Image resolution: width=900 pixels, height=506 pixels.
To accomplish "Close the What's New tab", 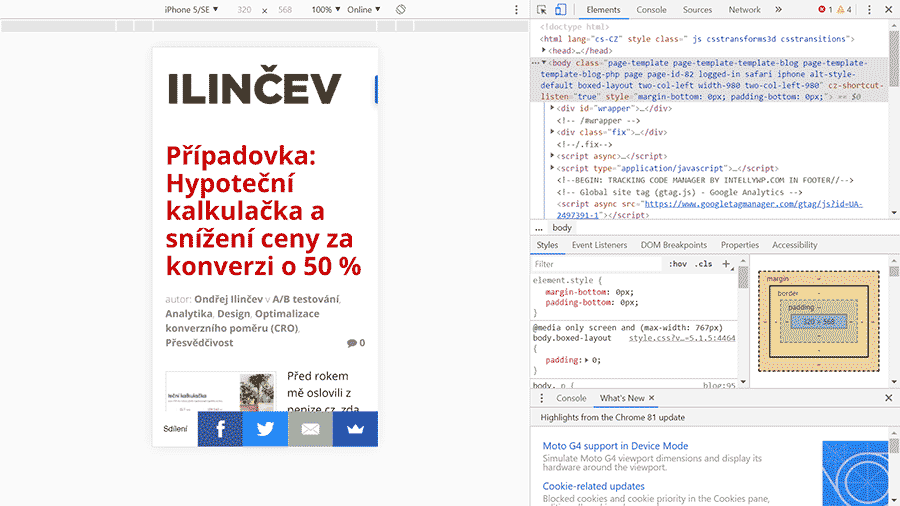I will point(651,398).
